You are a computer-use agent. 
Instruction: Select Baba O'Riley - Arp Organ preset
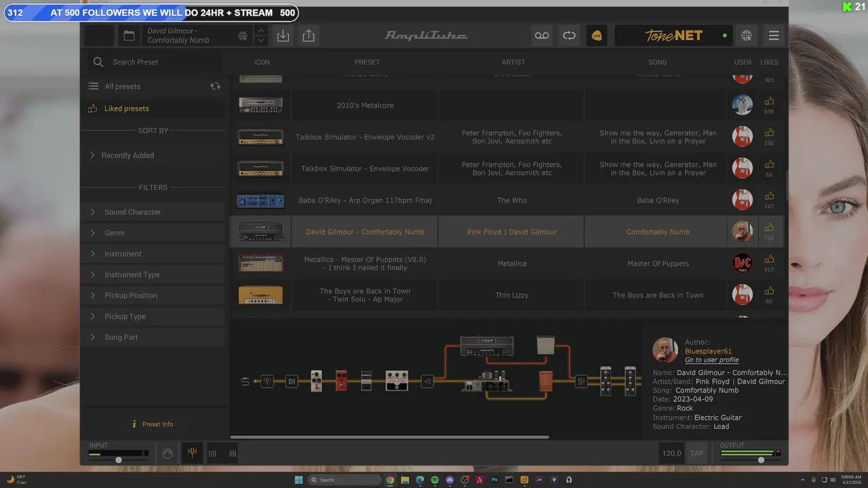365,201
